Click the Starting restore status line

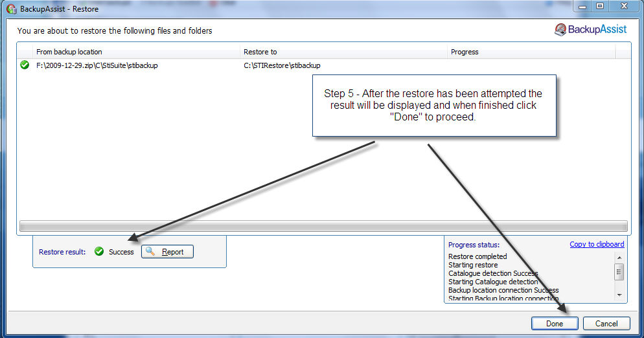(473, 265)
